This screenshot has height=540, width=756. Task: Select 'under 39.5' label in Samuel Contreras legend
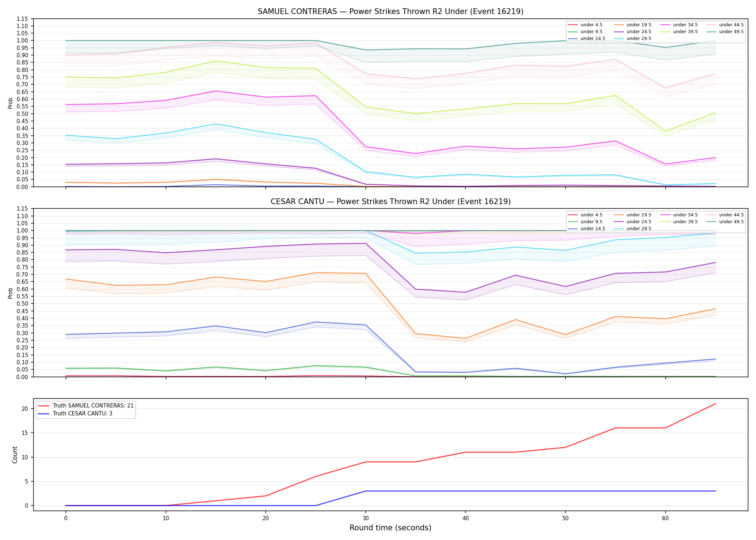point(685,32)
